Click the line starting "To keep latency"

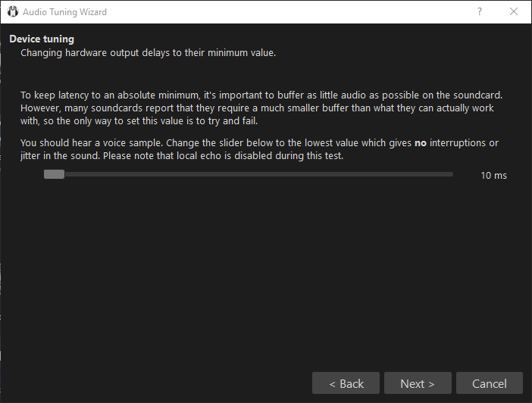coord(261,95)
